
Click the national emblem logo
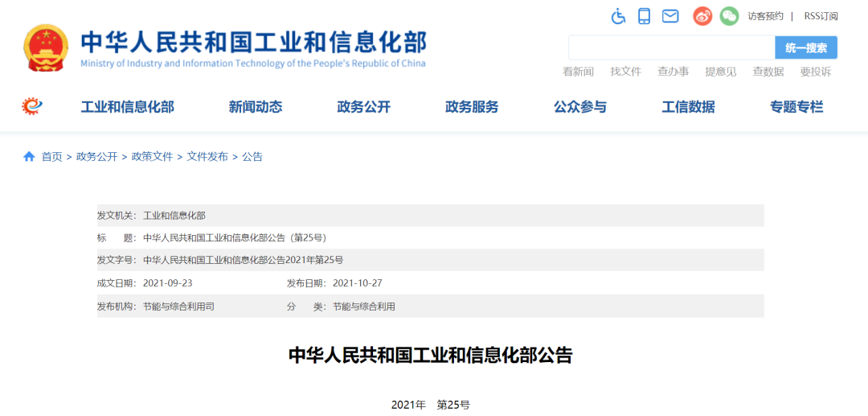(x=47, y=47)
